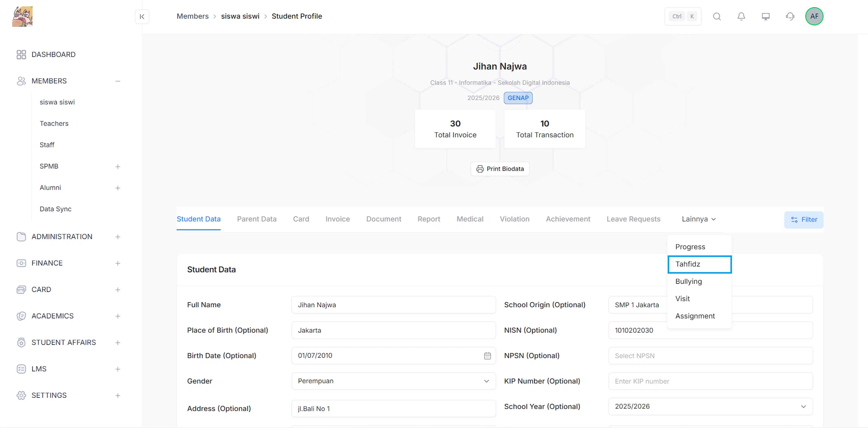Viewport: 868px width, 428px height.
Task: Expand the Administration section
Action: coord(118,237)
